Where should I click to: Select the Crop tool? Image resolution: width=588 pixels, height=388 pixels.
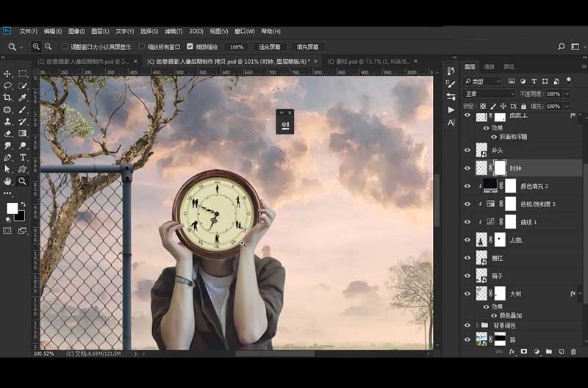click(7, 98)
